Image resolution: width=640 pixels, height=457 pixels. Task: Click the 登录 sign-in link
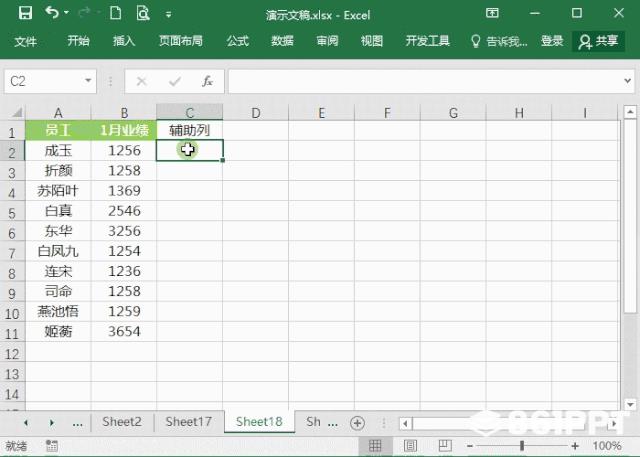552,41
